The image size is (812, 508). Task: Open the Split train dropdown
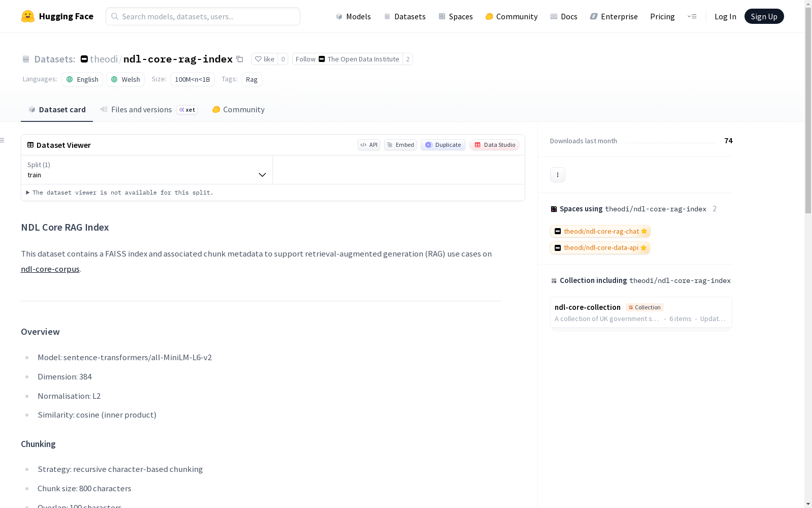click(147, 170)
